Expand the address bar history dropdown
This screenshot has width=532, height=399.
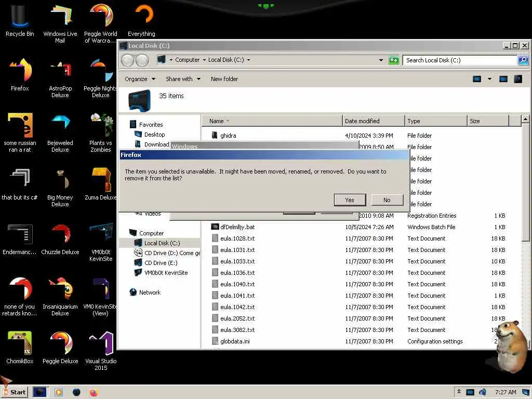[381, 60]
